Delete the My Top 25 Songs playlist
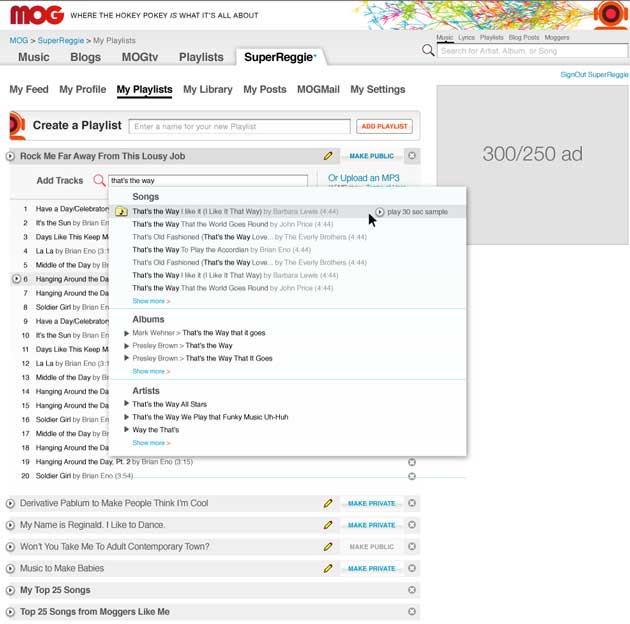Viewport: 630px width, 624px height. (x=412, y=590)
